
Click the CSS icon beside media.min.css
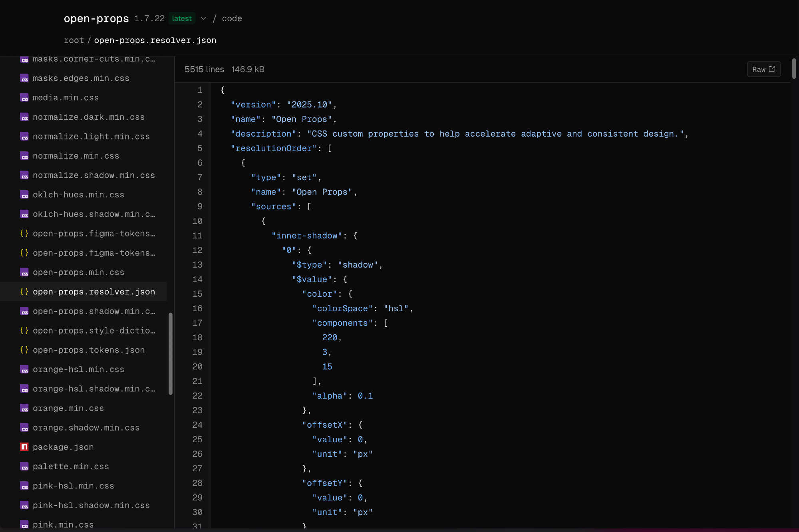coord(24,98)
